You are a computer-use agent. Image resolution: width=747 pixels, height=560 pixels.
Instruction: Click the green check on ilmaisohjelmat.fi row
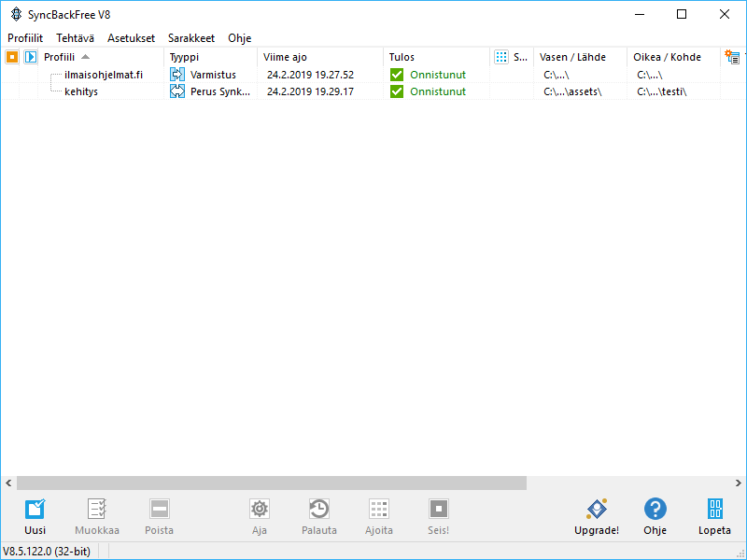pyautogui.click(x=397, y=75)
